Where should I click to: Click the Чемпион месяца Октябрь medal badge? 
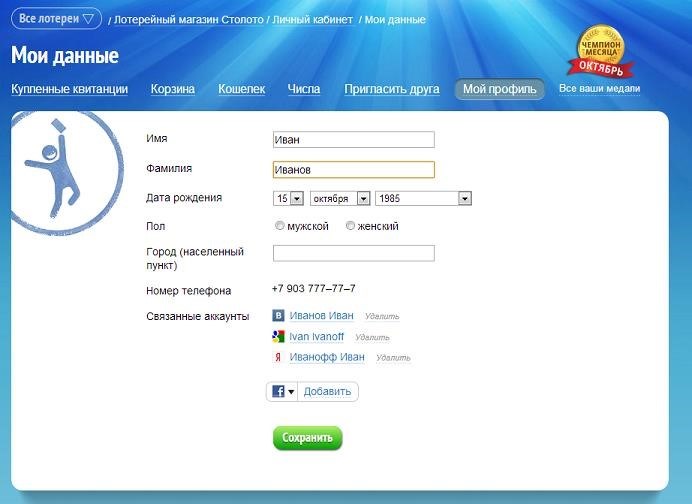tap(601, 52)
